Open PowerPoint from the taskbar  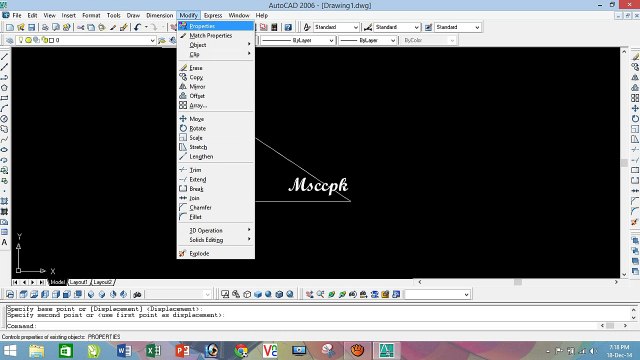click(x=182, y=351)
